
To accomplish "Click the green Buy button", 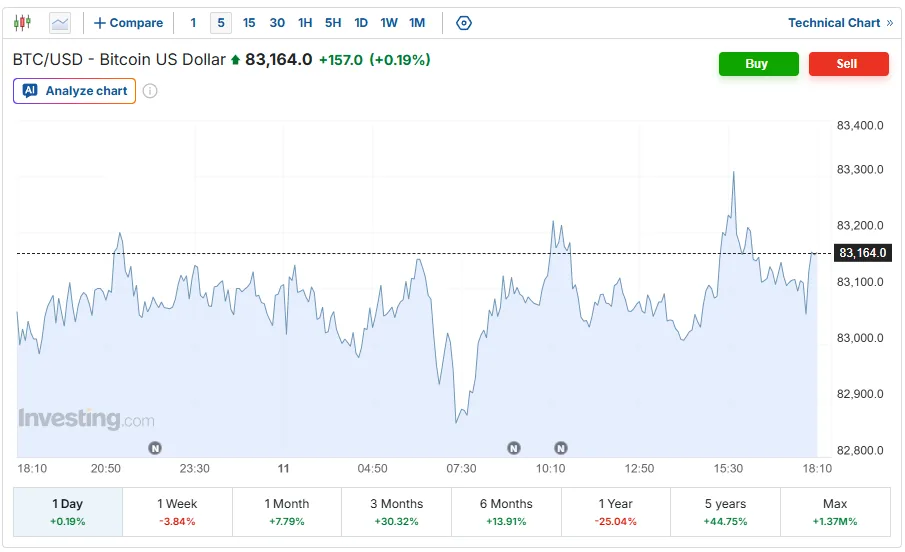I will [x=758, y=64].
